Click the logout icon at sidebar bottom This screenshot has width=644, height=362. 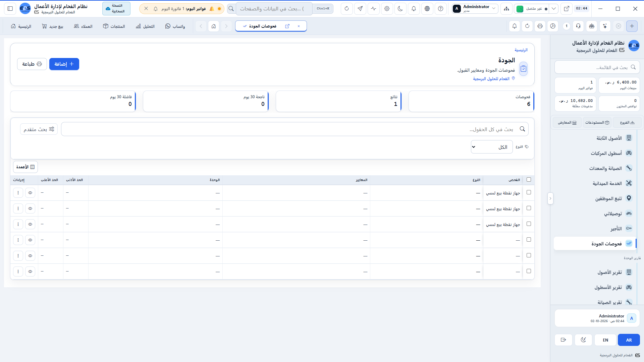click(x=563, y=340)
